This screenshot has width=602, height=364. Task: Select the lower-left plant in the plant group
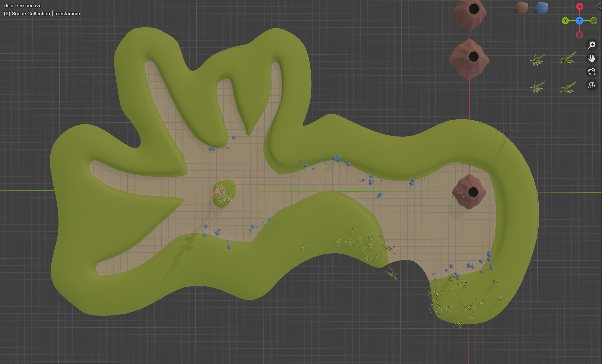coord(537,87)
